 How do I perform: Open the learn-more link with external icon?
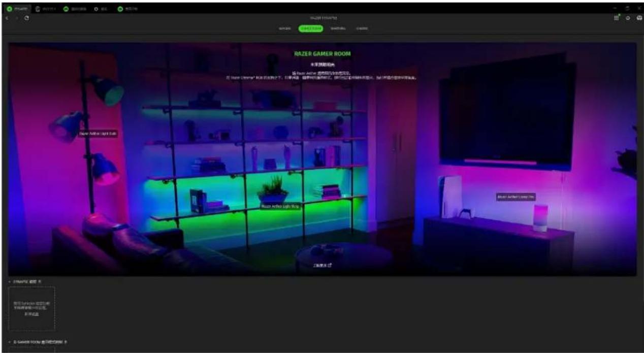[x=322, y=265]
